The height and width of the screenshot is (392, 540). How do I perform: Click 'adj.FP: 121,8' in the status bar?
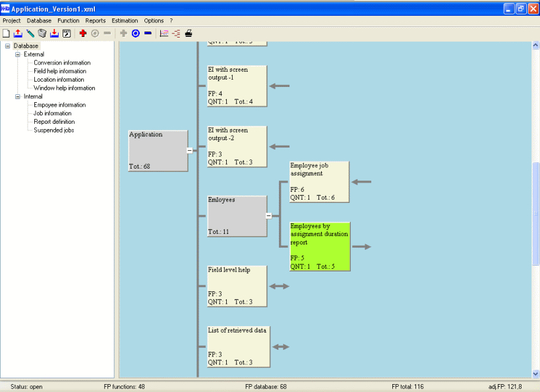click(505, 387)
